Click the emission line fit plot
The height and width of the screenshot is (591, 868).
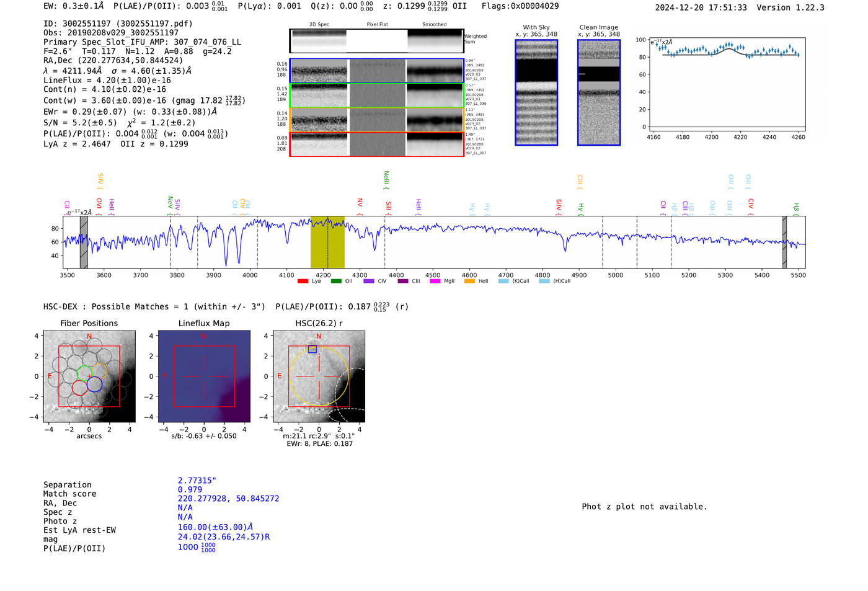click(727, 84)
